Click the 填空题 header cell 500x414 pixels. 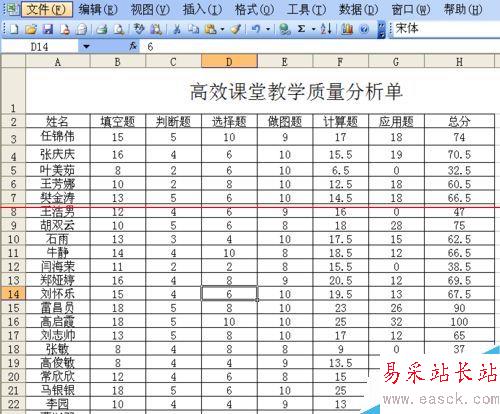coord(118,121)
